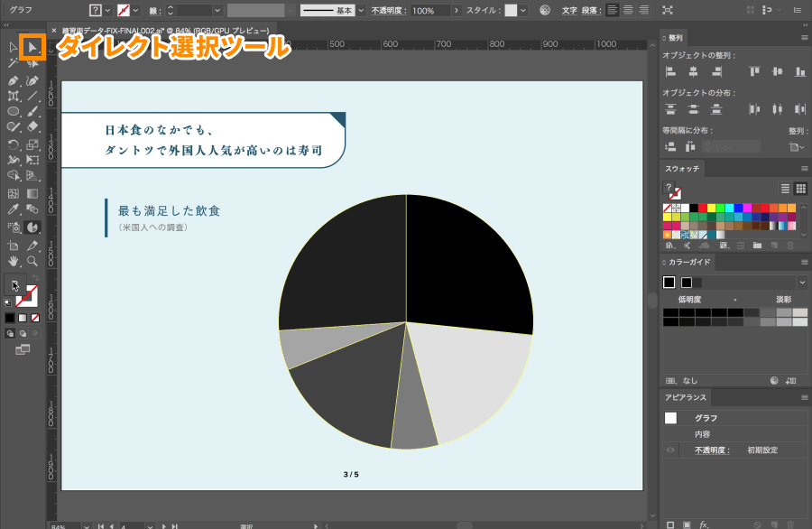Switch to the スウォッチ panel tab
812x529 pixels.
(x=682, y=169)
